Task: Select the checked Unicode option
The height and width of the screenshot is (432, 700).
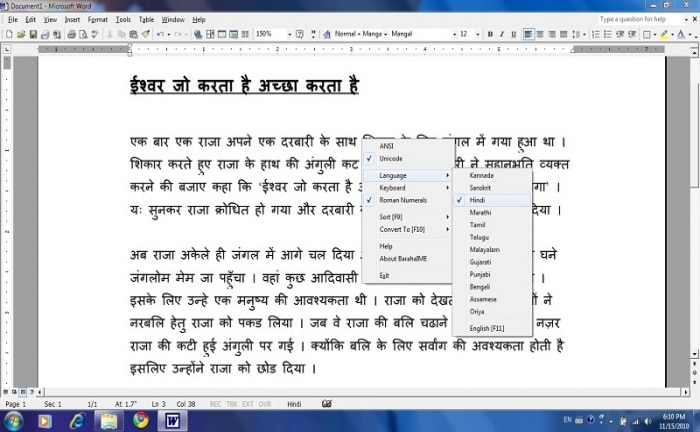Action: [x=391, y=158]
